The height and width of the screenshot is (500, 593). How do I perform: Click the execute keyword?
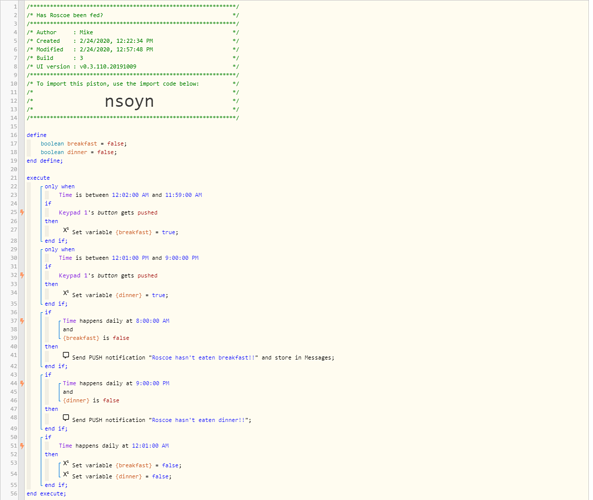pyautogui.click(x=38, y=178)
